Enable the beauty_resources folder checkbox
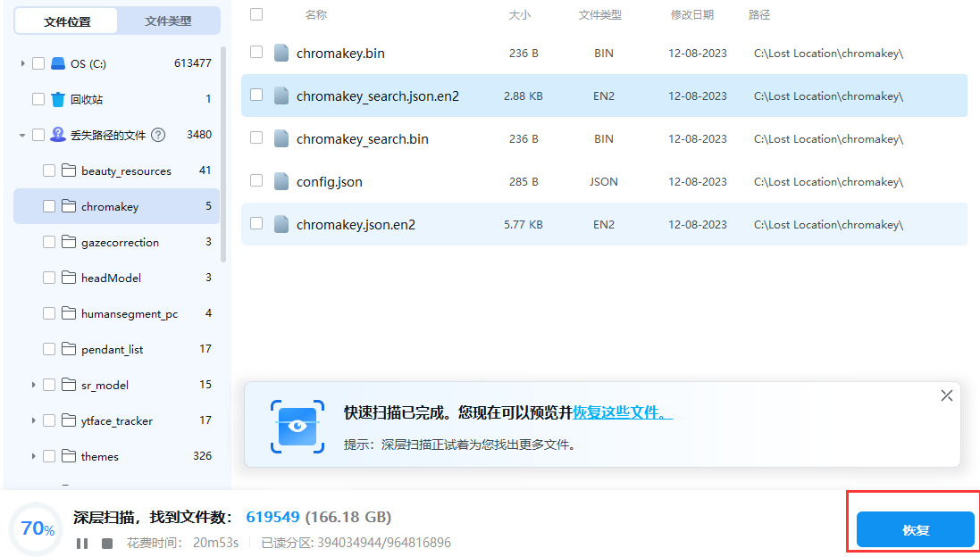 pos(50,170)
